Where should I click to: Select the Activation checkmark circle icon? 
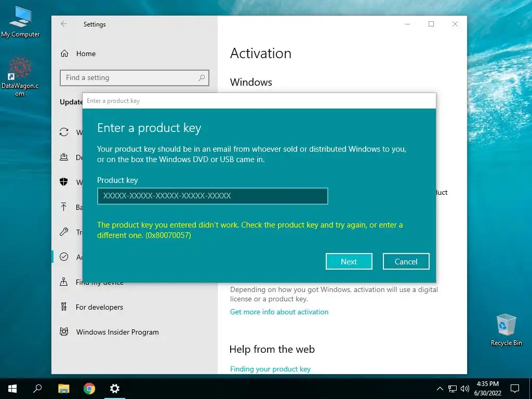[64, 257]
